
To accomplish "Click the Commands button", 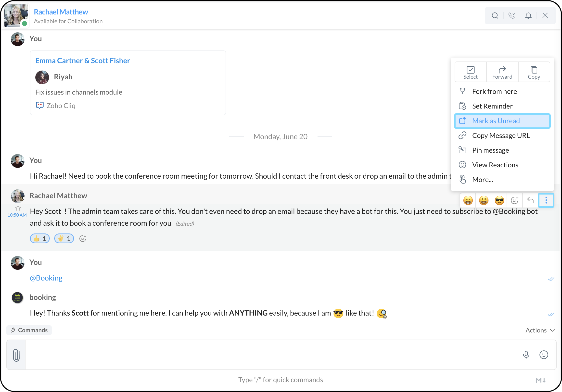I will tap(29, 330).
